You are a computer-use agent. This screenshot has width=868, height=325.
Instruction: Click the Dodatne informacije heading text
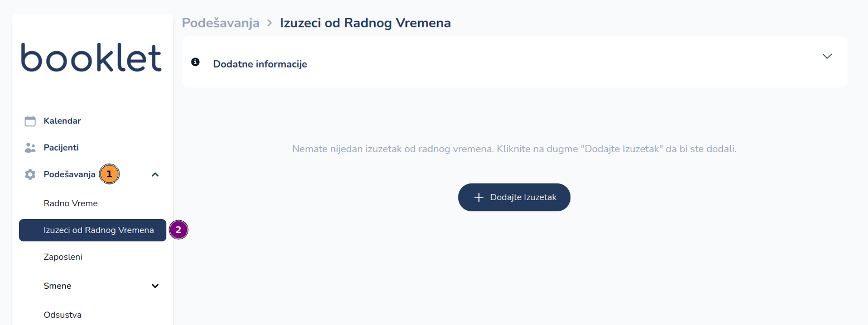pyautogui.click(x=260, y=64)
